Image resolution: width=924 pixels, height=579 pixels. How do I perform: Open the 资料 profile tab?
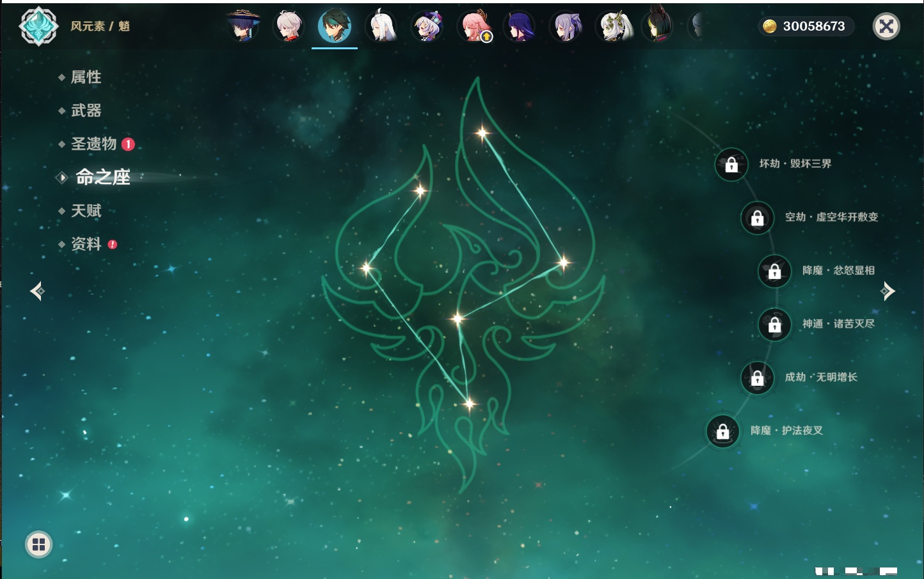(x=86, y=244)
